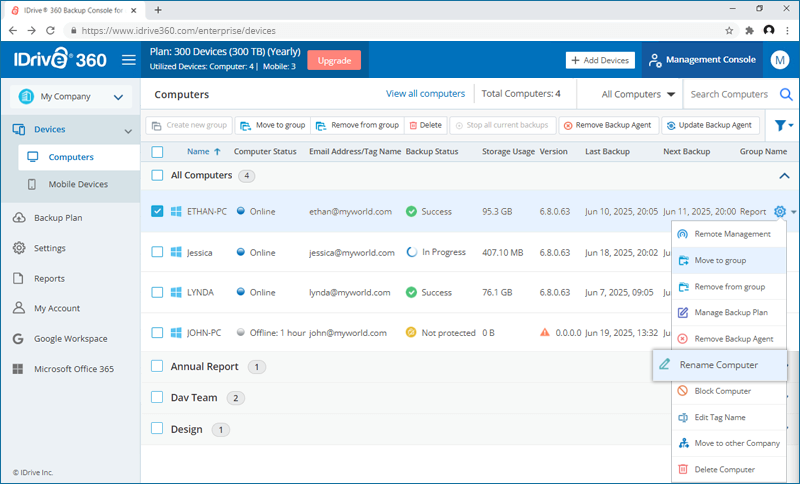
Task: Click the Remove Backup Agent toolbar button
Action: tap(608, 125)
